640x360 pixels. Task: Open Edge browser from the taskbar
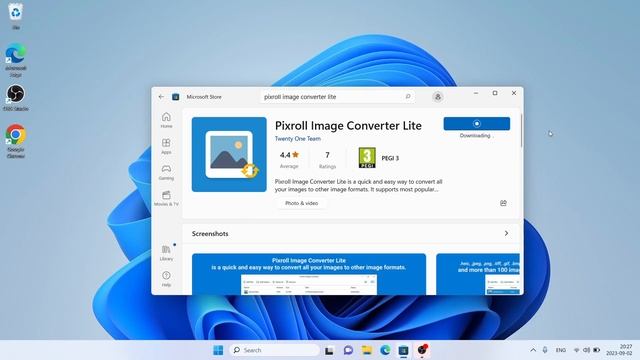pos(385,350)
